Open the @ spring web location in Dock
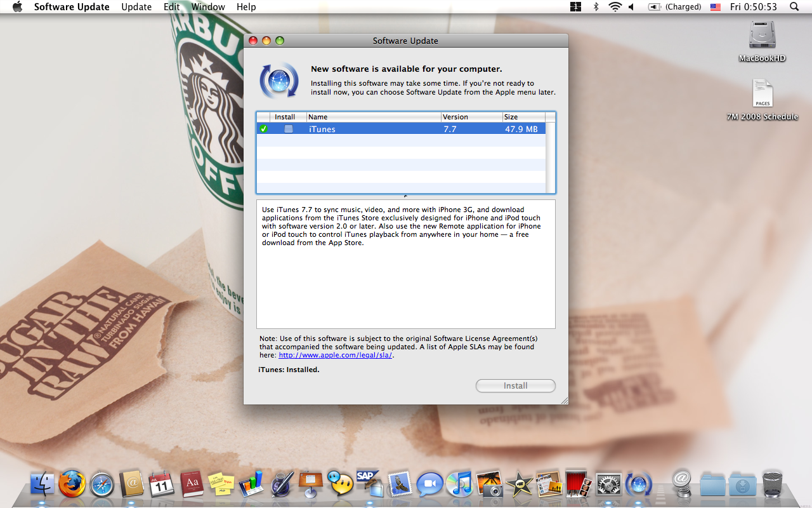The width and height of the screenshot is (812, 508). [x=682, y=484]
